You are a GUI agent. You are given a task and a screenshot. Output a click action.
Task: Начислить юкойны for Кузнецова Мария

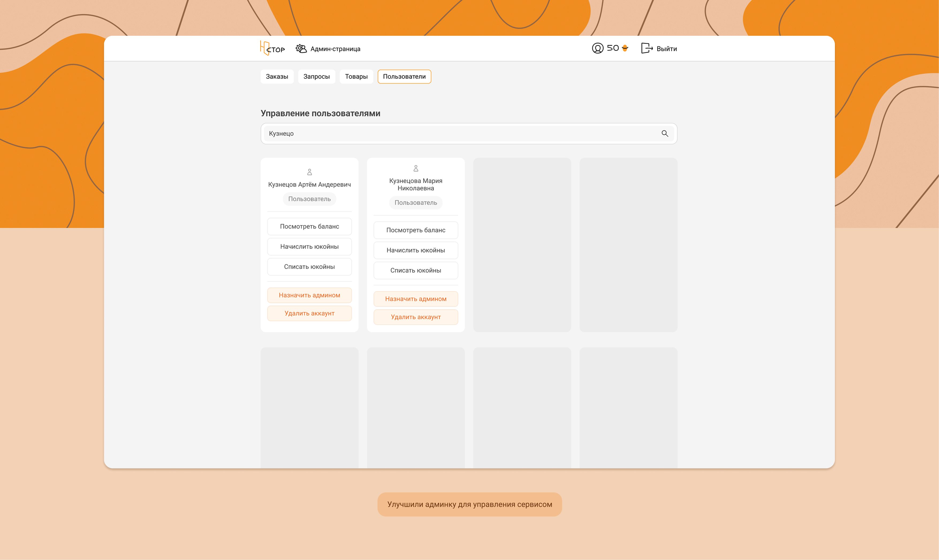[416, 250]
